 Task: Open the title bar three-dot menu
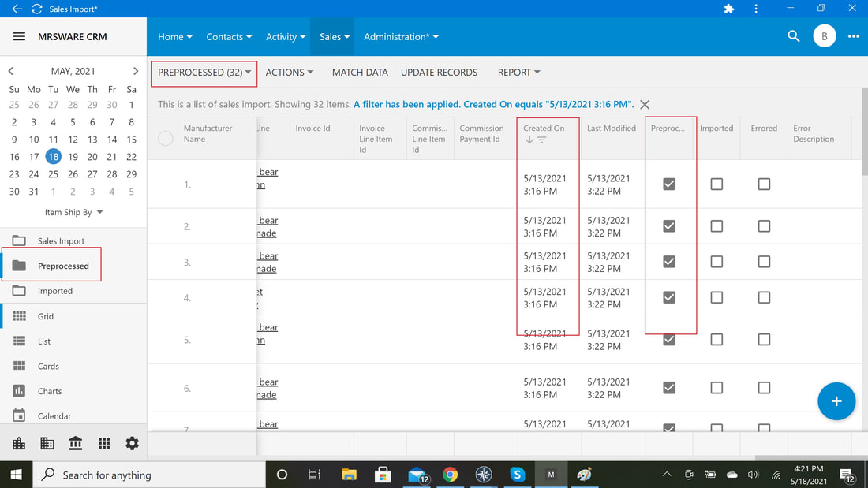click(756, 9)
